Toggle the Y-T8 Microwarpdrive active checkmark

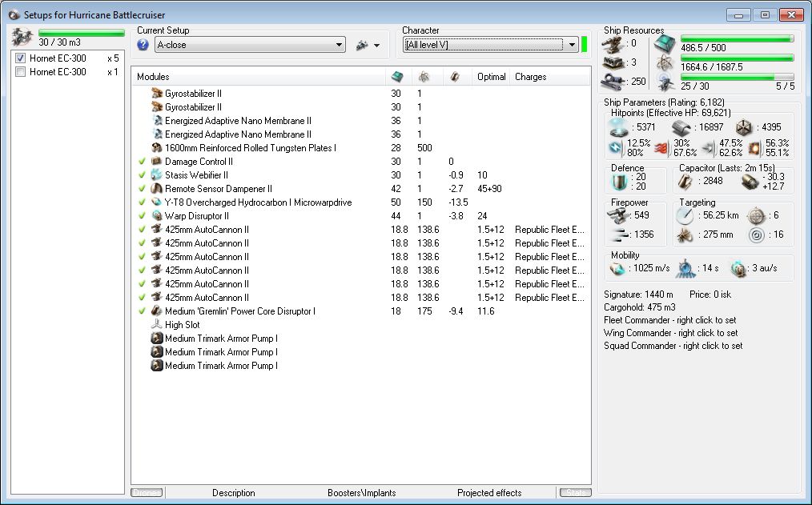pos(142,202)
